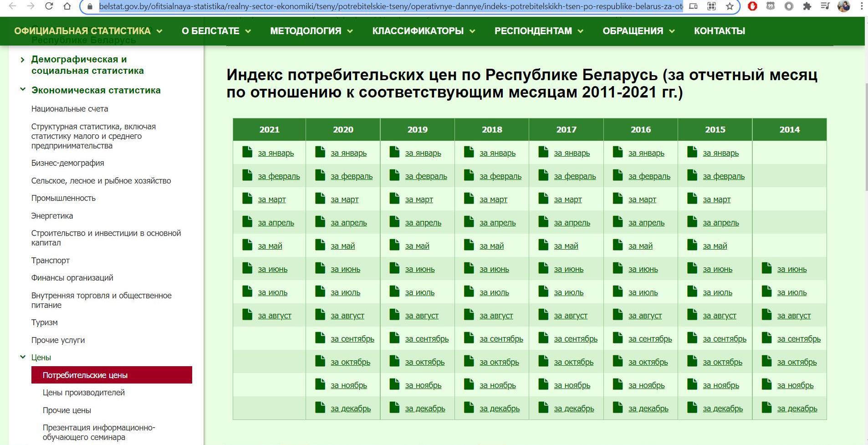Click the page vertical scrollbar

coord(866,137)
